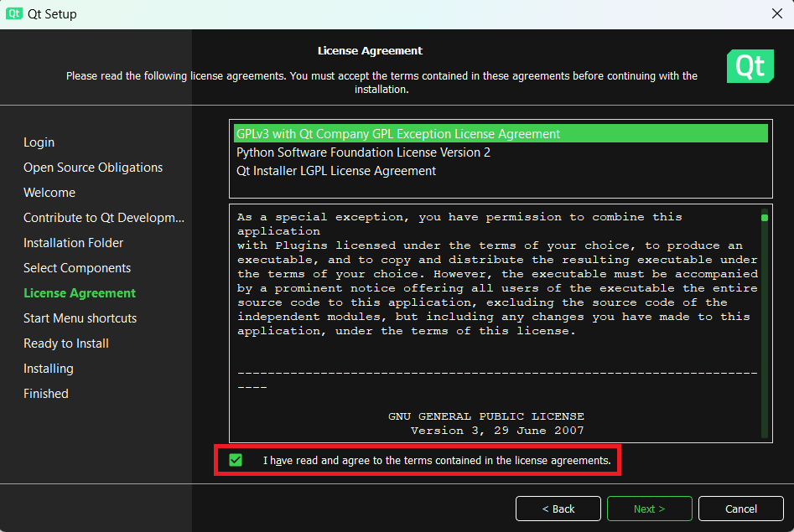Click the Welcome step in sidebar

point(49,193)
